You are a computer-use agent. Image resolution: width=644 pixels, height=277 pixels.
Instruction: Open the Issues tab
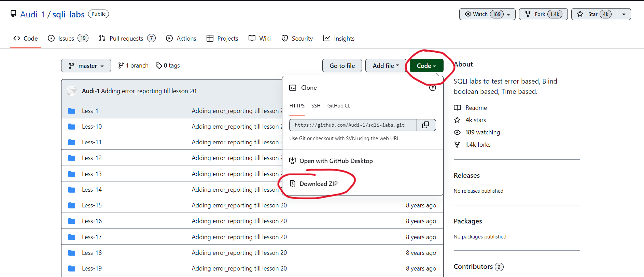click(x=68, y=39)
